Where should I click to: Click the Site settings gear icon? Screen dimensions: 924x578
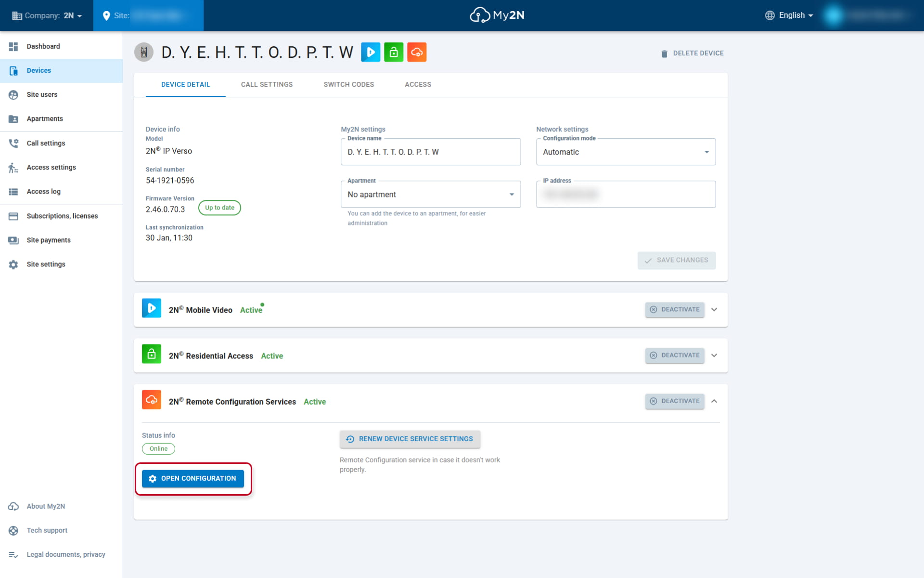click(x=13, y=264)
